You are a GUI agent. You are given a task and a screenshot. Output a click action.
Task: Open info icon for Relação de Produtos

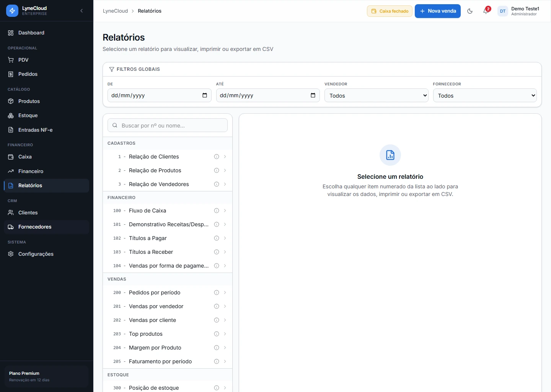tap(217, 170)
